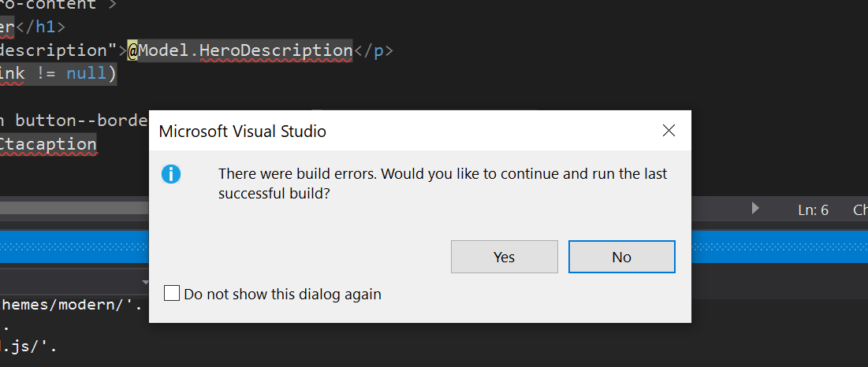
Task: Click the editor scrollbar right arrow
Action: [x=755, y=209]
